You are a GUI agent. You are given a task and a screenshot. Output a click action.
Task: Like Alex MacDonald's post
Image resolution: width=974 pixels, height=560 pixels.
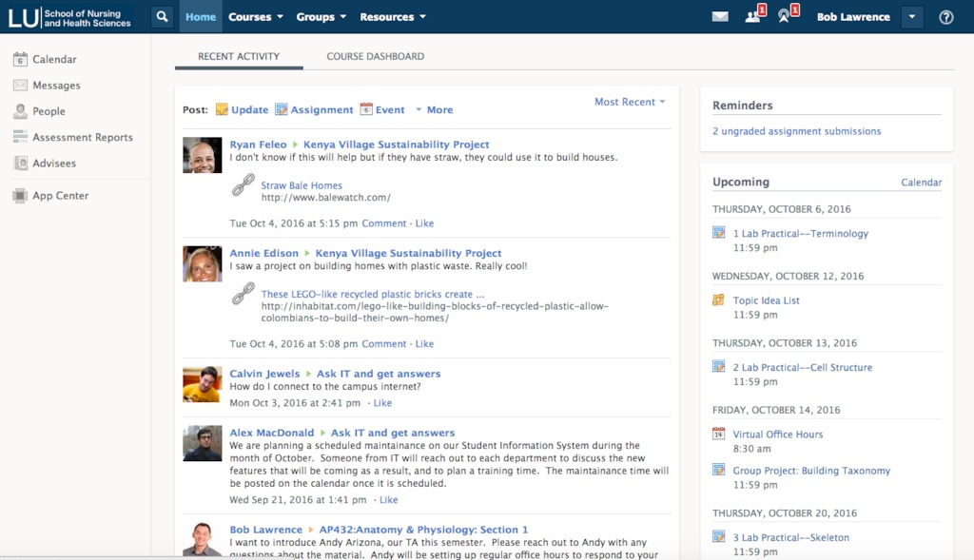pyautogui.click(x=389, y=500)
